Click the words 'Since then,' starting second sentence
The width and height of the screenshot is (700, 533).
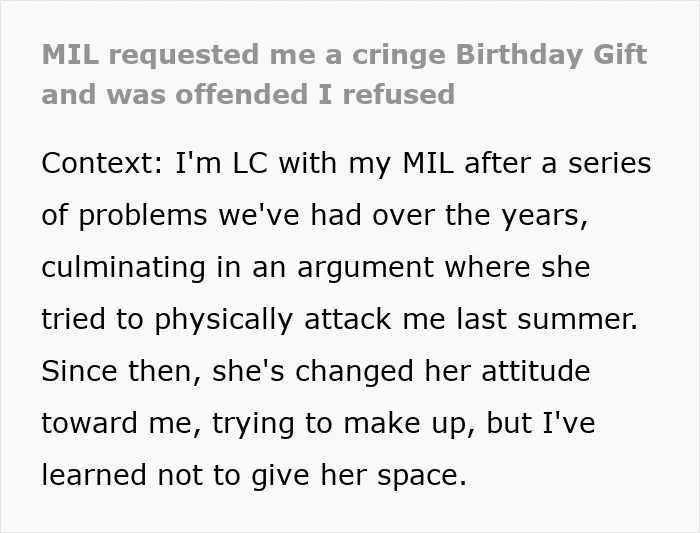coord(121,371)
